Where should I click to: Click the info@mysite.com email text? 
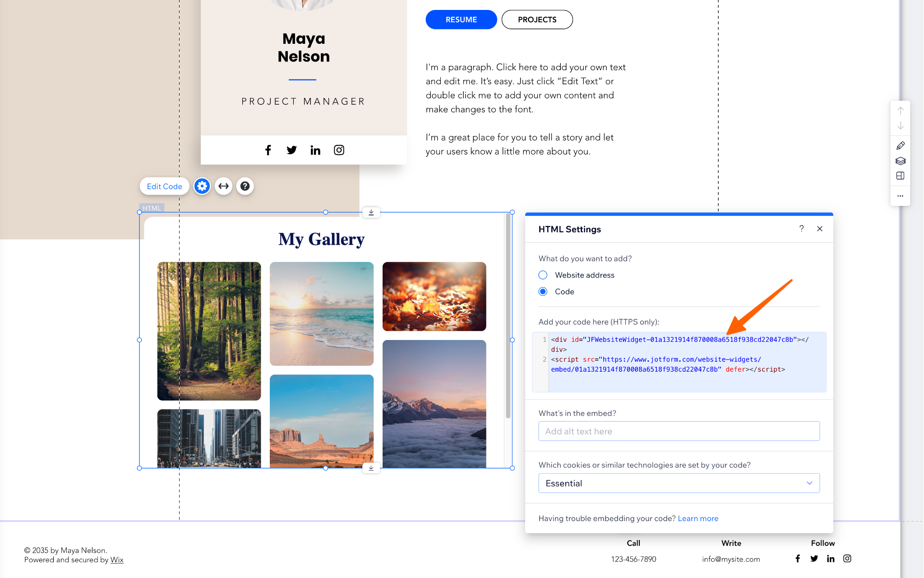click(x=731, y=559)
